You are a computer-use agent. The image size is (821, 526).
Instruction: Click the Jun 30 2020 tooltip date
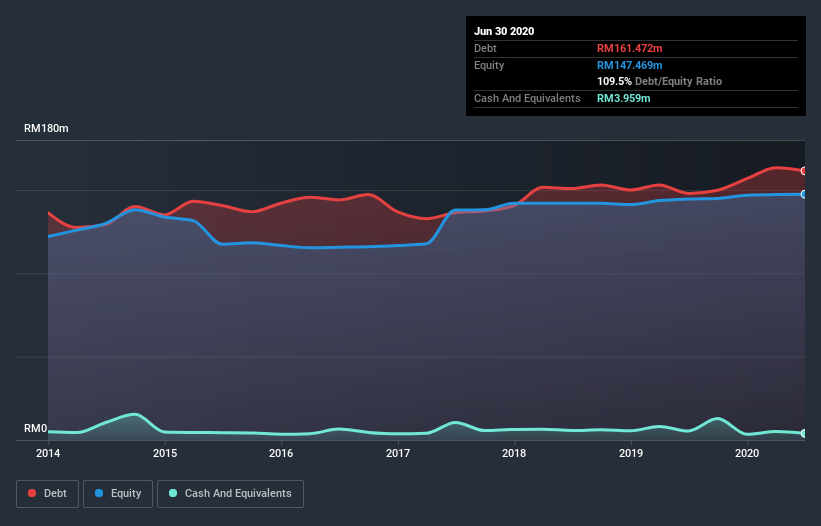(504, 31)
